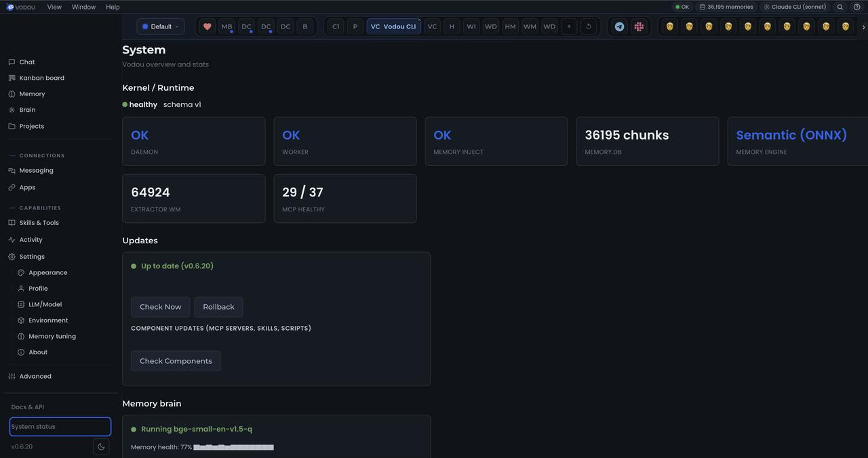Click the Check Components button

click(176, 361)
